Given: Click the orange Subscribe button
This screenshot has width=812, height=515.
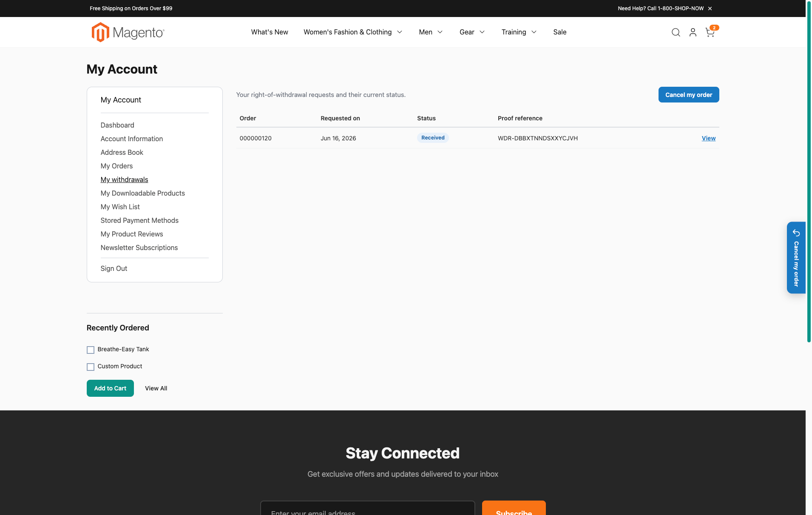Looking at the screenshot, I should (x=514, y=509).
